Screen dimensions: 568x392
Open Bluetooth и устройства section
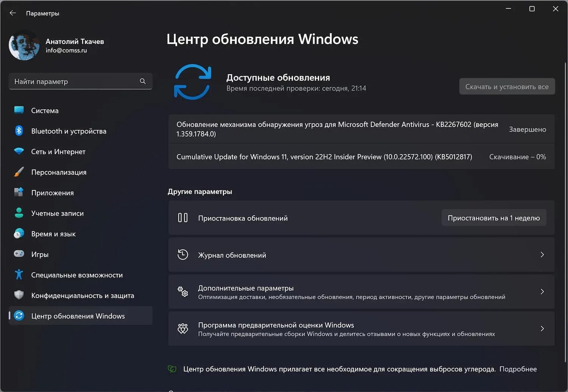pyautogui.click(x=80, y=131)
